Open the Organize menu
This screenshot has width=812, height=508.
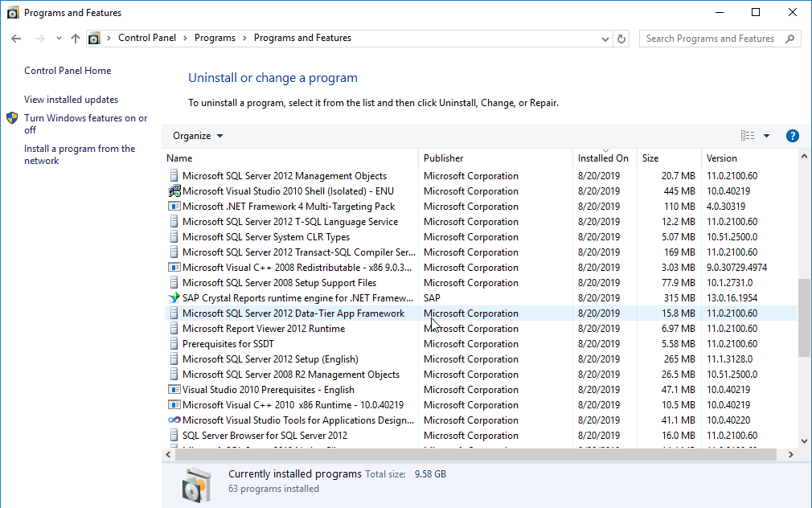[197, 136]
